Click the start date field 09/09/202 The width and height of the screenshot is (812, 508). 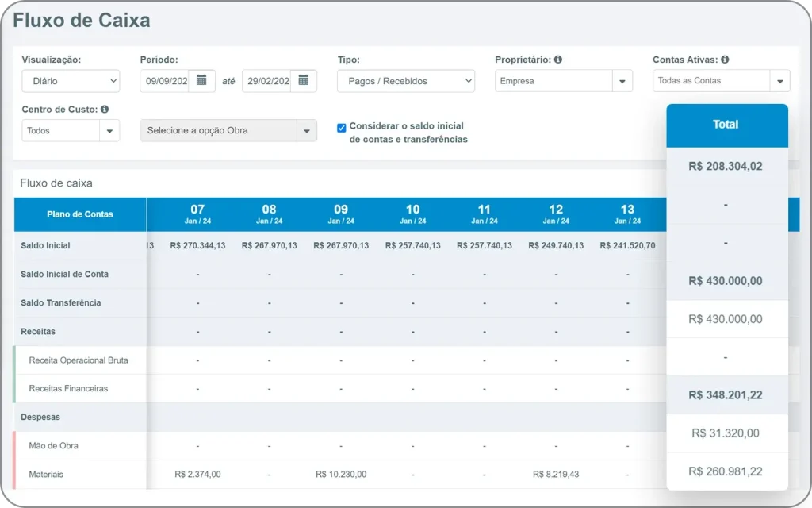click(165, 81)
